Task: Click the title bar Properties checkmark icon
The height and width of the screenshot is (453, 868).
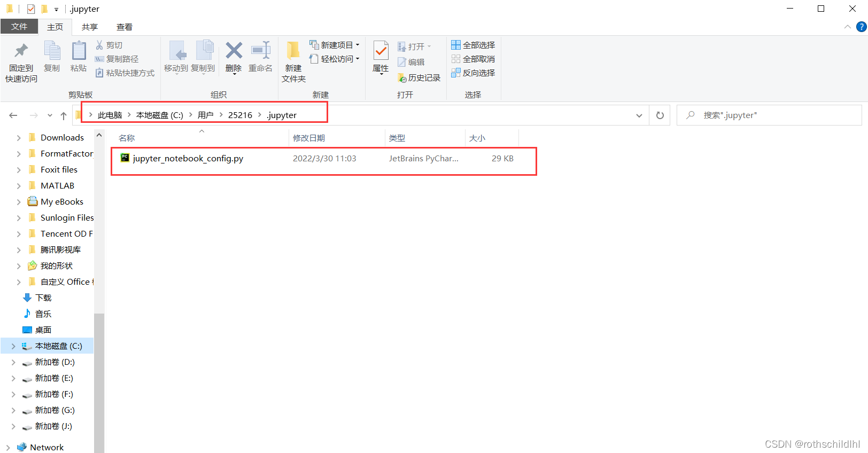Action: coord(31,9)
